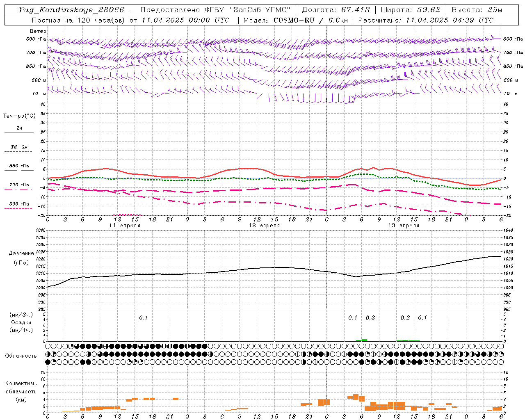Click the Конвективн. облачность label
The width and height of the screenshot is (525, 420).
click(21, 388)
